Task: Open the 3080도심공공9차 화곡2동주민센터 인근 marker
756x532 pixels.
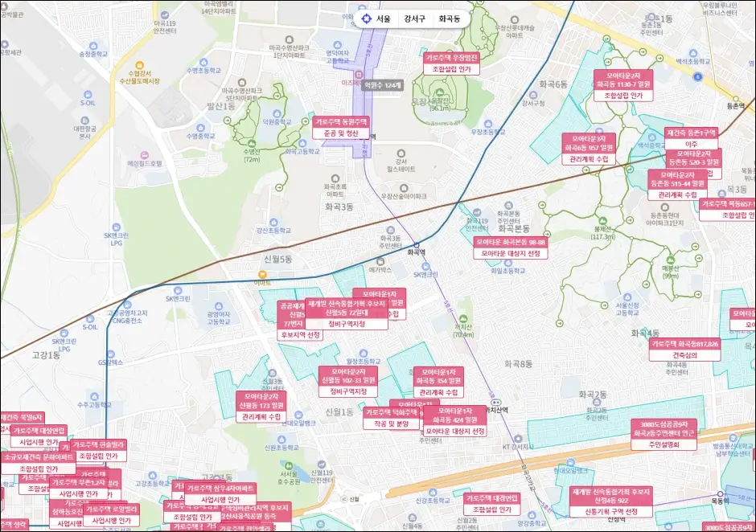Action: click(664, 434)
